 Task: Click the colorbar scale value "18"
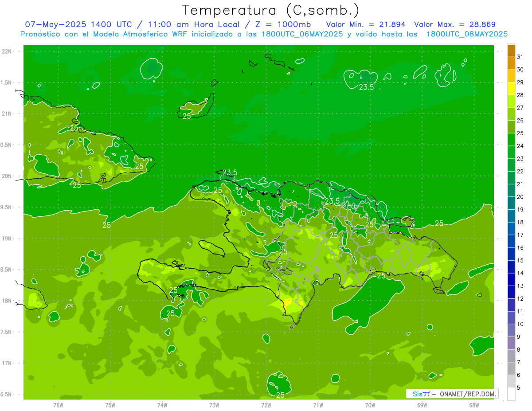pos(520,222)
